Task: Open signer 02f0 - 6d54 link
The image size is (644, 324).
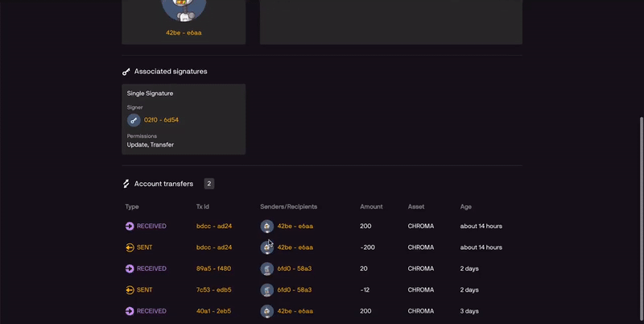Action: (x=161, y=120)
